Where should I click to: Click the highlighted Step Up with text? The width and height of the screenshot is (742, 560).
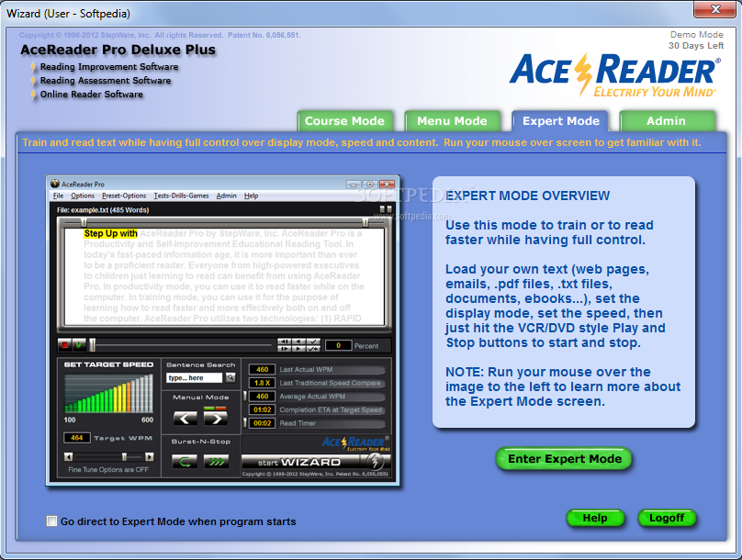(111, 233)
